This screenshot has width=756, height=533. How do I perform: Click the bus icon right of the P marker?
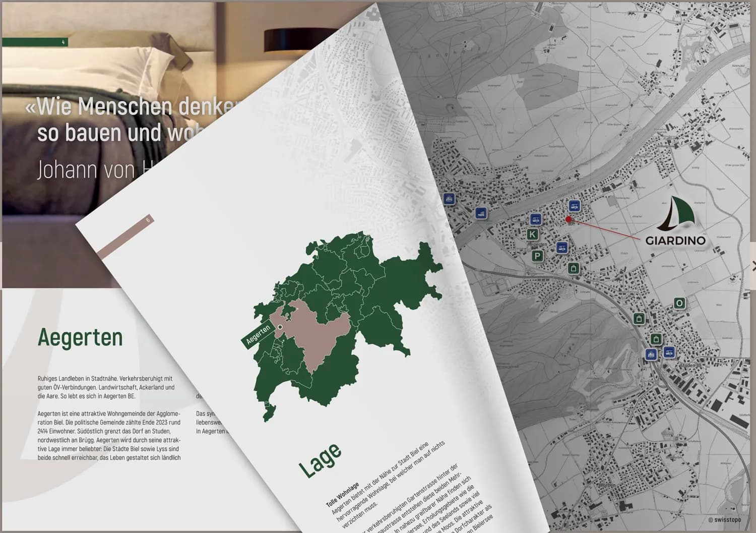click(562, 248)
